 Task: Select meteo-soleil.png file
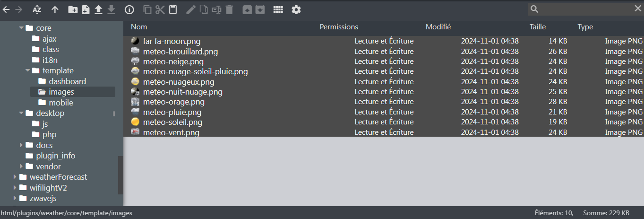pyautogui.click(x=172, y=122)
